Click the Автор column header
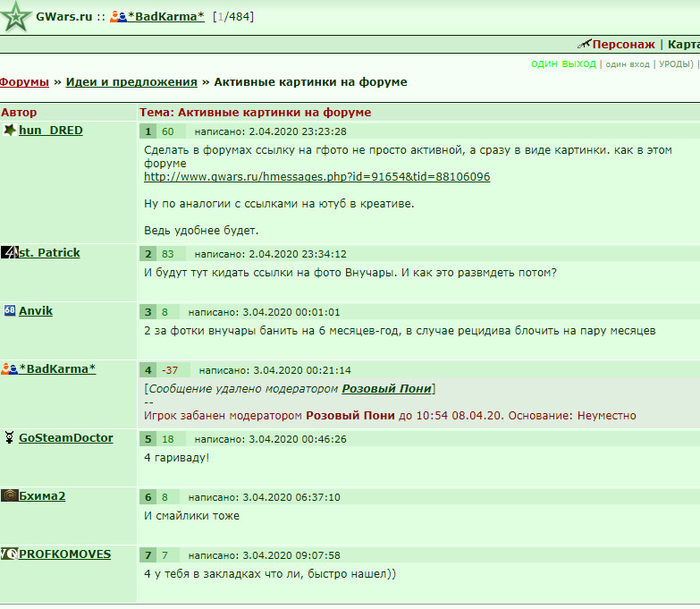 pyautogui.click(x=19, y=113)
